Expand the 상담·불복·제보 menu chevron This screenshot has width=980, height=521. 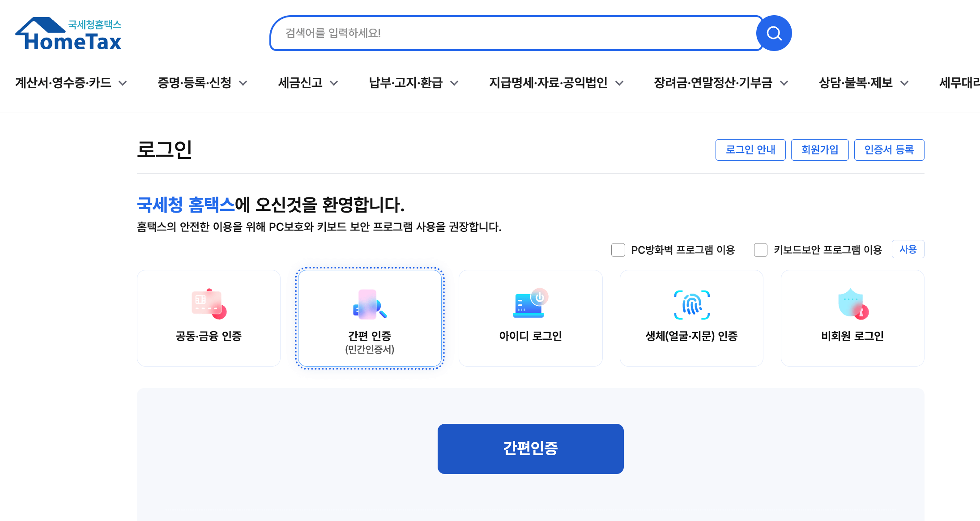904,83
